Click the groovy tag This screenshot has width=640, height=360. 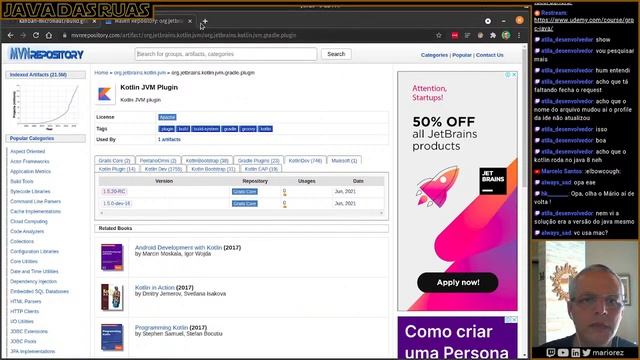(x=248, y=129)
